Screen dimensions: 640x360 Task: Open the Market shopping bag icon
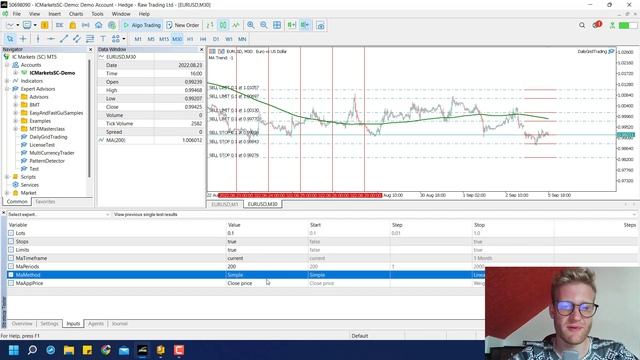(73, 25)
